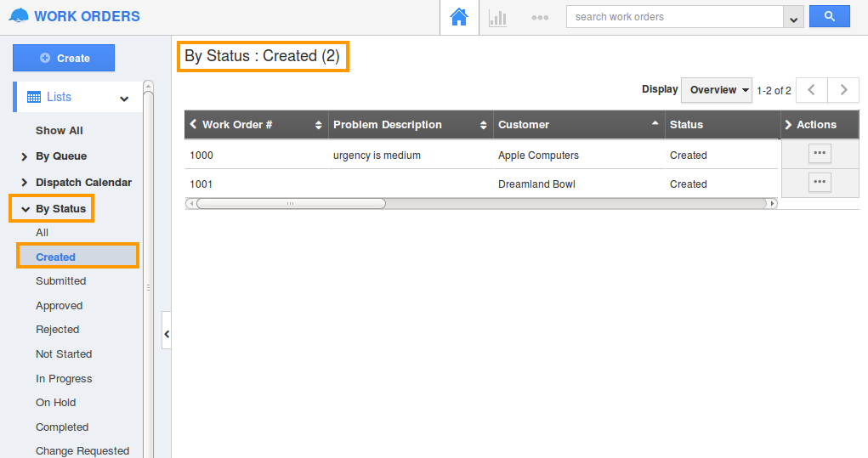The height and width of the screenshot is (458, 868).
Task: Collapse the By Status section
Action: [x=26, y=209]
